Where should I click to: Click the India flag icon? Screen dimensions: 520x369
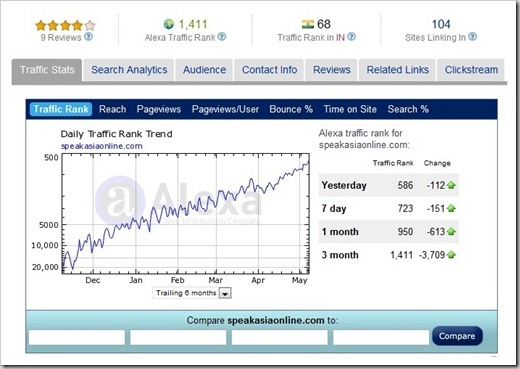pos(308,24)
